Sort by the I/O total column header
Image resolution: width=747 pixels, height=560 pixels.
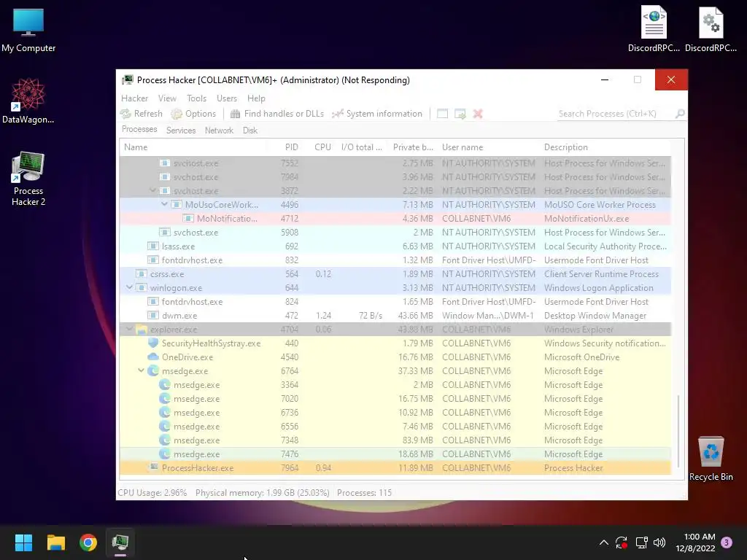[x=361, y=147]
